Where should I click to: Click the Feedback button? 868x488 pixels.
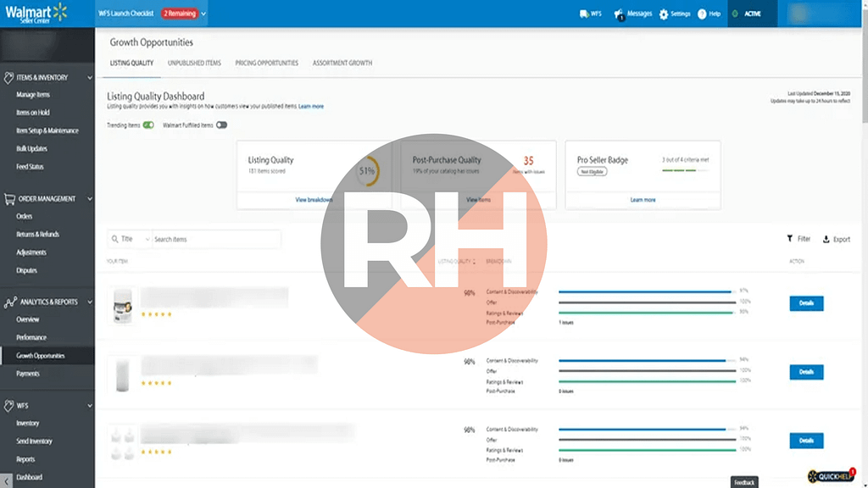point(744,482)
